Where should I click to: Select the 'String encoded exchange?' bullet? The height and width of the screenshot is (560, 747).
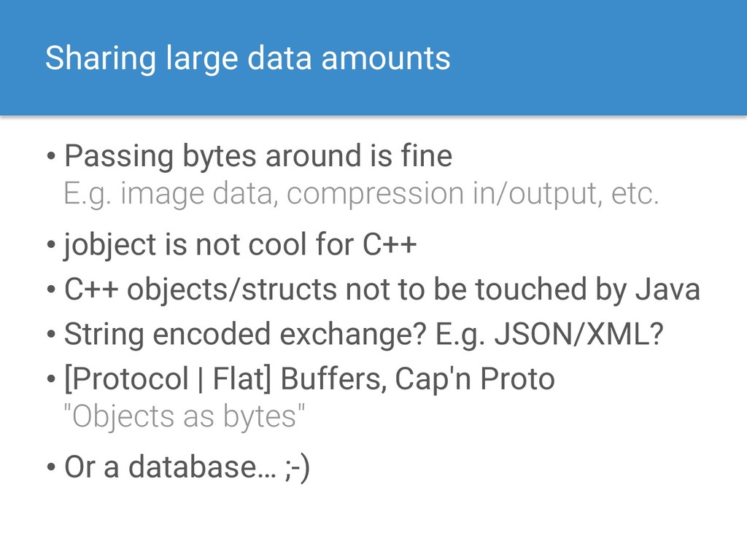tap(363, 335)
